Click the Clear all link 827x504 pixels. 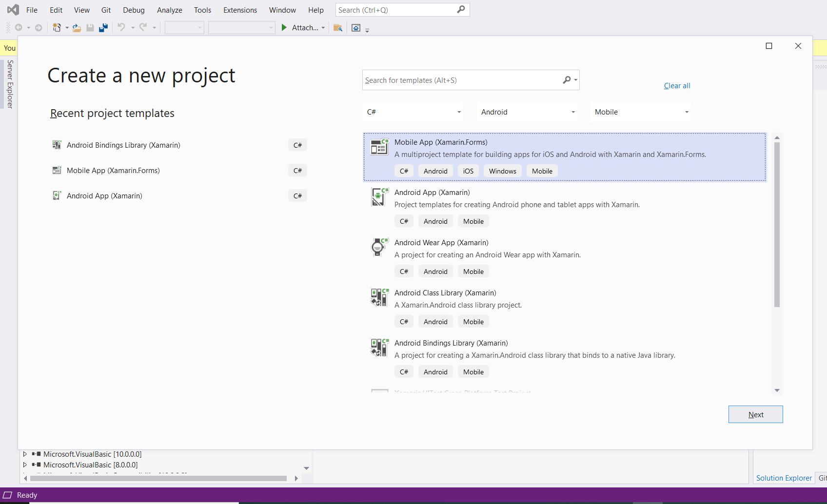[677, 86]
